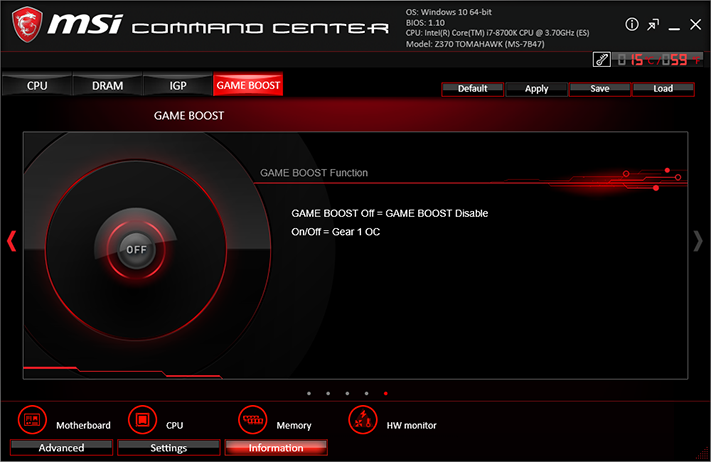Select the IGP tab
711x462 pixels.
pos(178,85)
